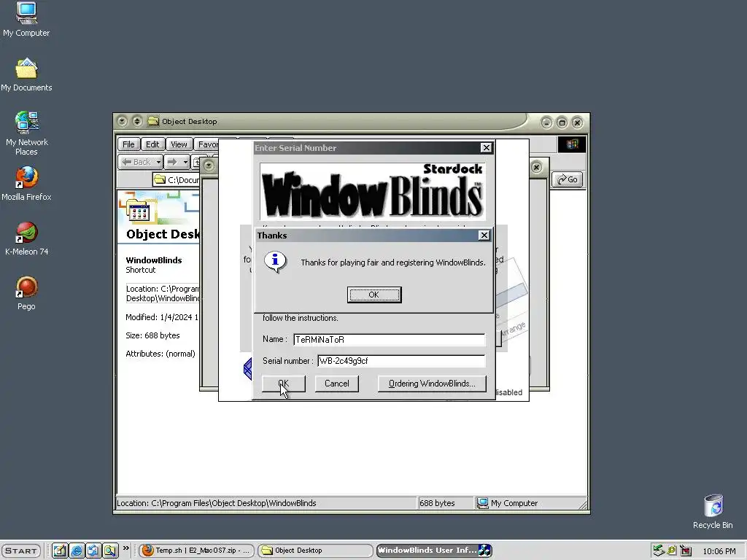Viewport: 747px width, 560px height.
Task: Click the Forward arrow toolbar button
Action: [x=172, y=162]
